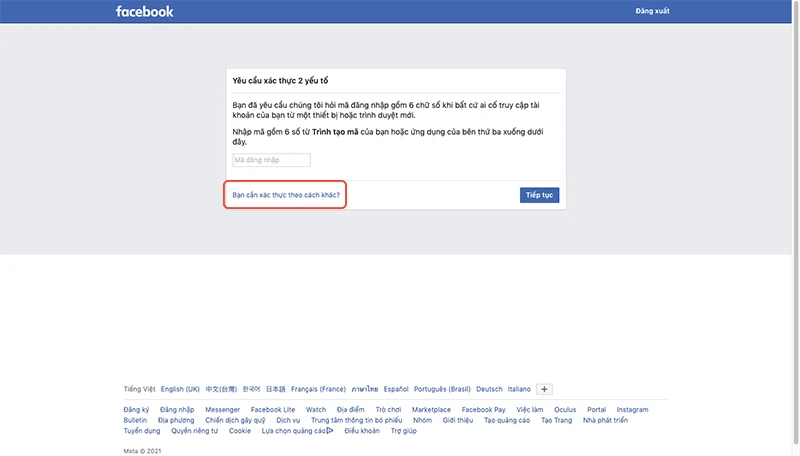Open the Chiến dịch gây quỹ link
The image size is (800, 456).
click(x=235, y=420)
